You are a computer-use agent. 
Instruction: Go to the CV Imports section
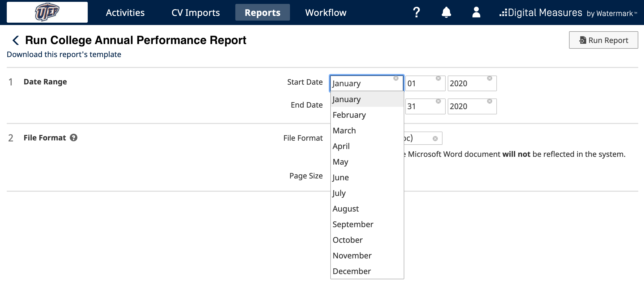pos(195,12)
